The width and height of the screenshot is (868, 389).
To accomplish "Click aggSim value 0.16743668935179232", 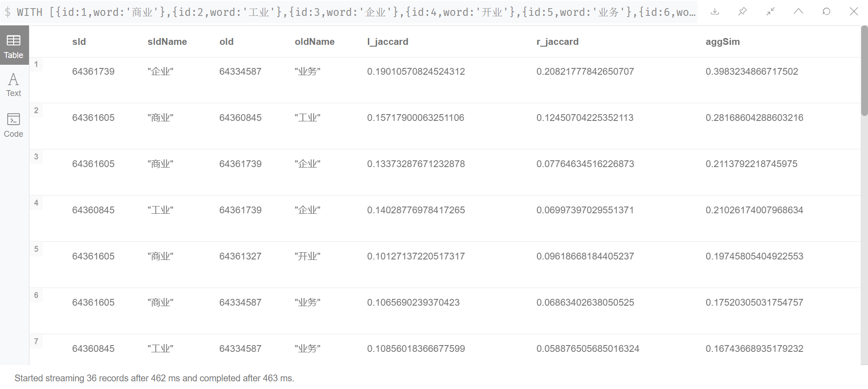I will [x=755, y=349].
